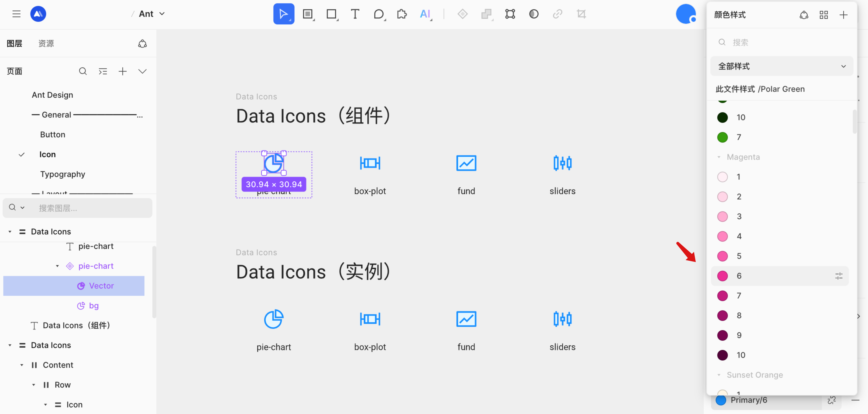This screenshot has height=414, width=868.
Task: Collapse the second Data Icons layer group
Action: pos(10,345)
